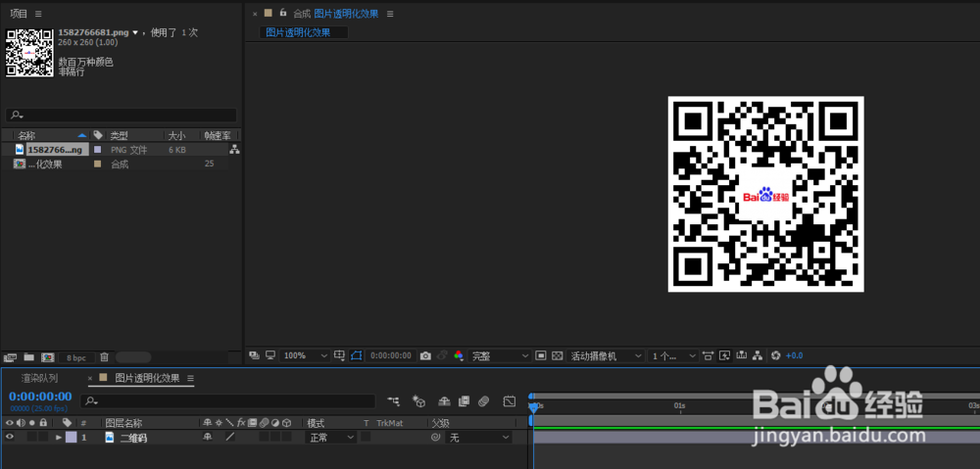Click flowchart icon beside PNG file row
Screen dimensions: 980x469
coord(234,150)
